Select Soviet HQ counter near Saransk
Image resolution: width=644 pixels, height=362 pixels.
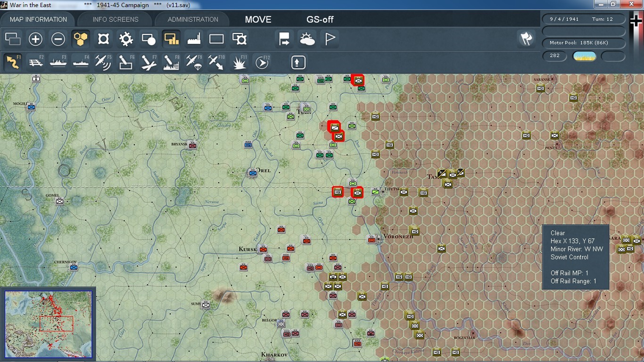(541, 88)
